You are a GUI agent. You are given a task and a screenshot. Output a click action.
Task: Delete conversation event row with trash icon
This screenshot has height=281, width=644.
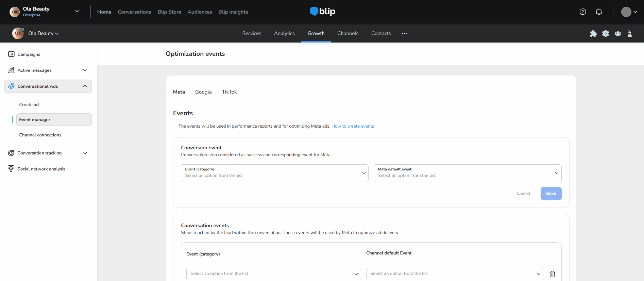coord(552,274)
